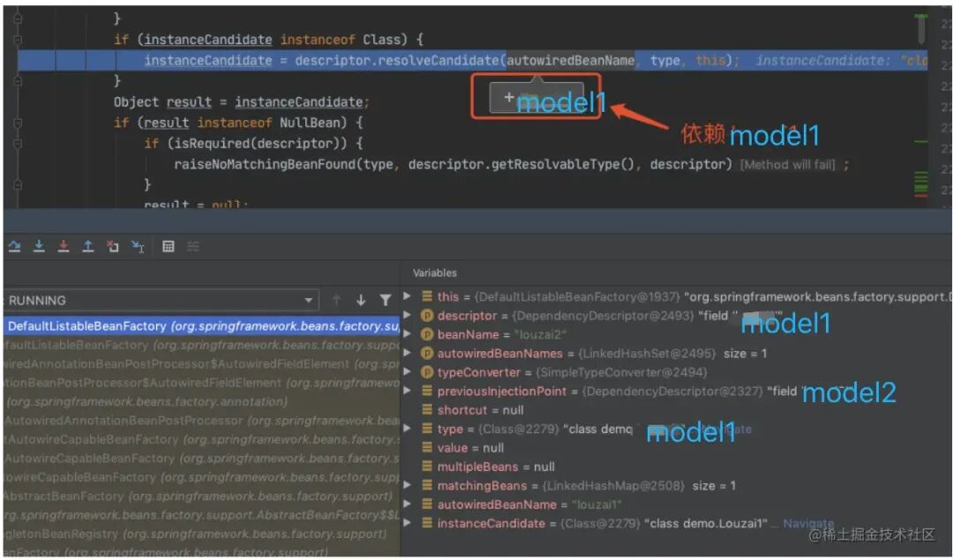This screenshot has height=560, width=953.
Task: Open Evaluate Expression calculator icon
Action: 169,246
